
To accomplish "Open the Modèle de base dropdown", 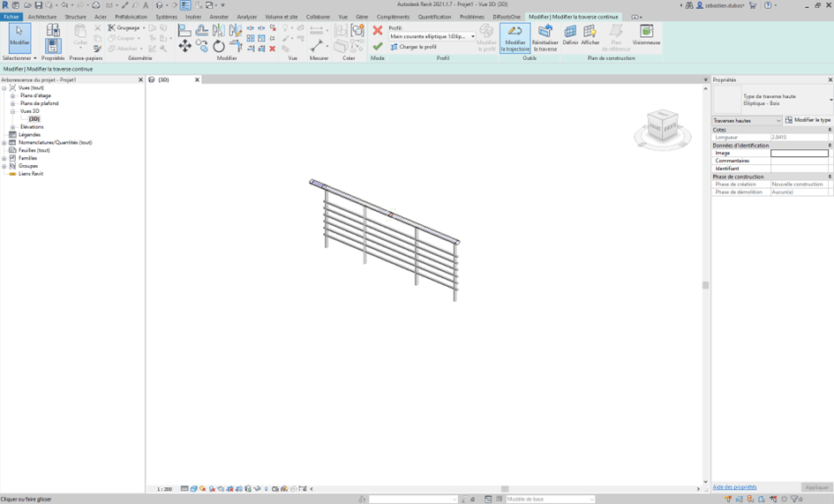I will (550, 500).
